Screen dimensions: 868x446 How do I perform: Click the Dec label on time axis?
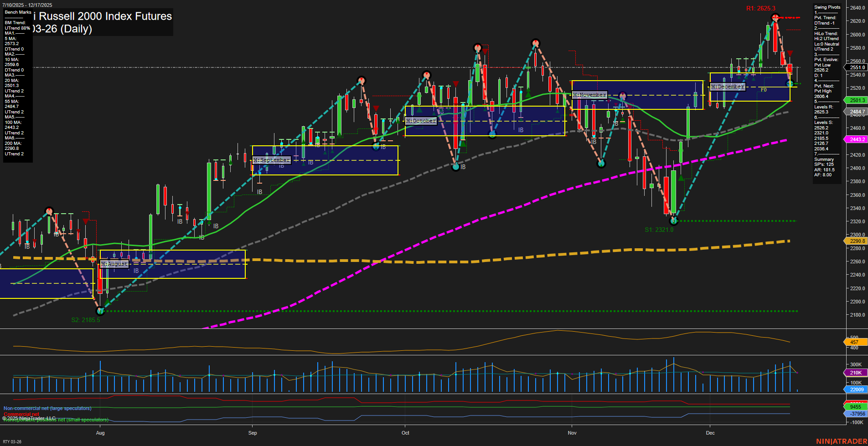[x=710, y=433]
